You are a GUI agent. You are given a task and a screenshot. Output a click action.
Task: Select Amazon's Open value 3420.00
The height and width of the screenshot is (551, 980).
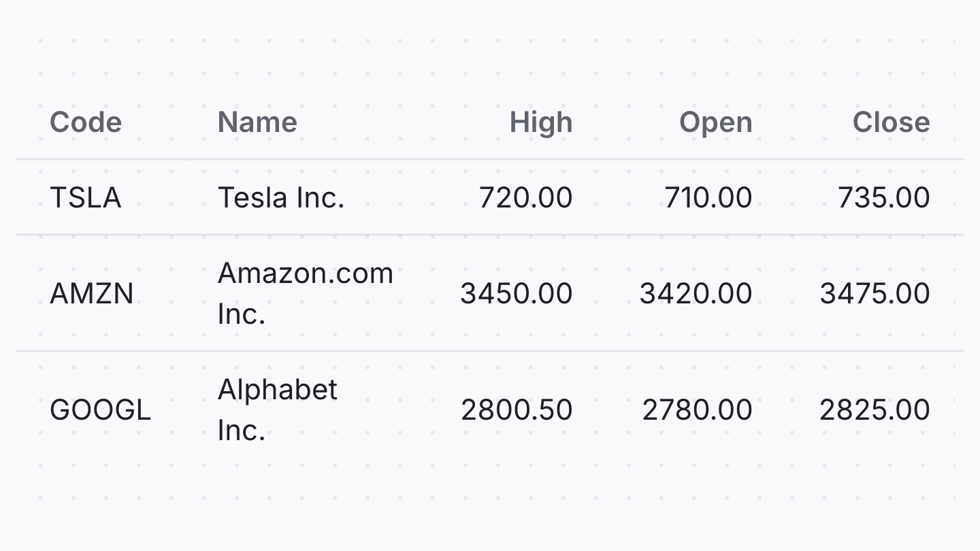pyautogui.click(x=696, y=294)
